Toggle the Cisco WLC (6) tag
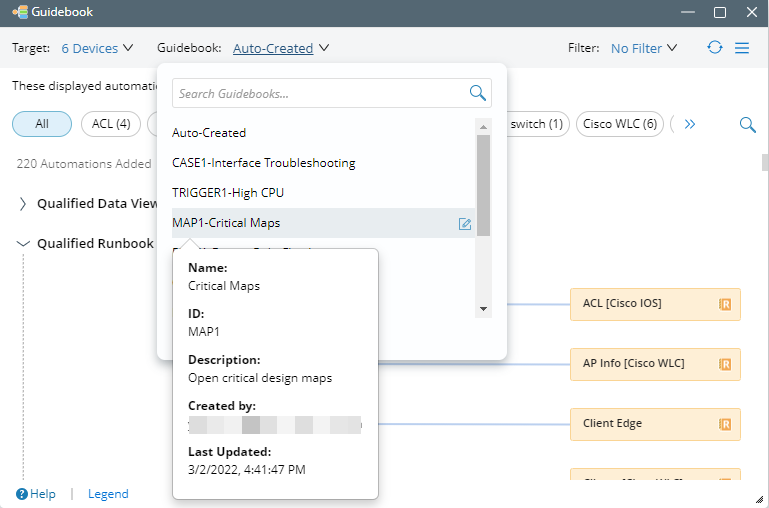This screenshot has height=508, width=769. (x=620, y=124)
